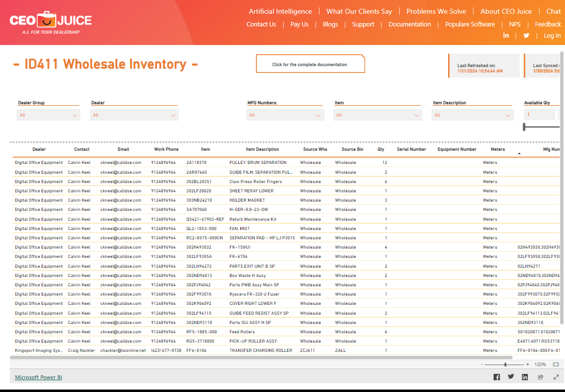
Task: Click the share arrow icon in footer
Action: [x=541, y=377]
